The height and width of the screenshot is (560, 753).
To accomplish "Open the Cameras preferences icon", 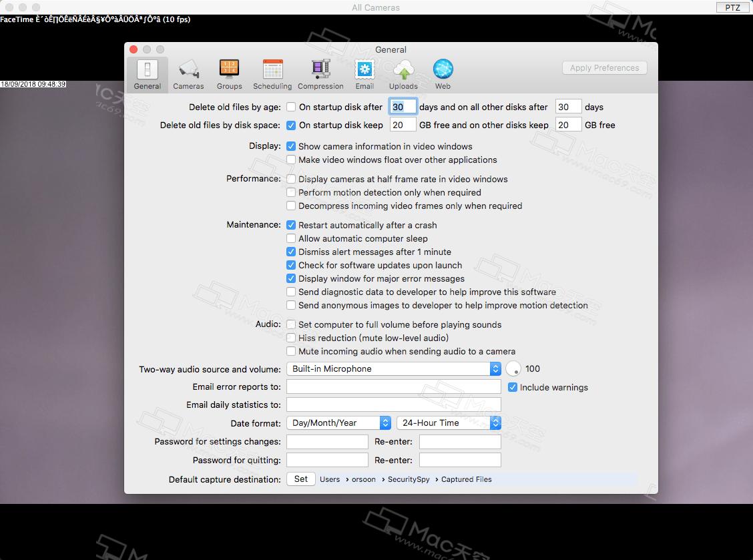I will 188,72.
